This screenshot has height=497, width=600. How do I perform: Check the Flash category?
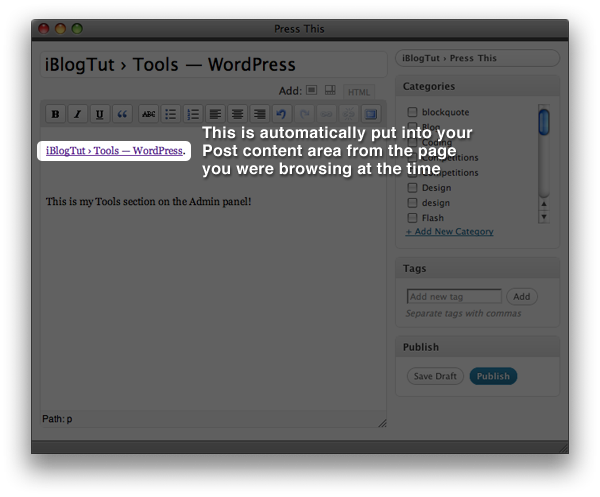[412, 218]
